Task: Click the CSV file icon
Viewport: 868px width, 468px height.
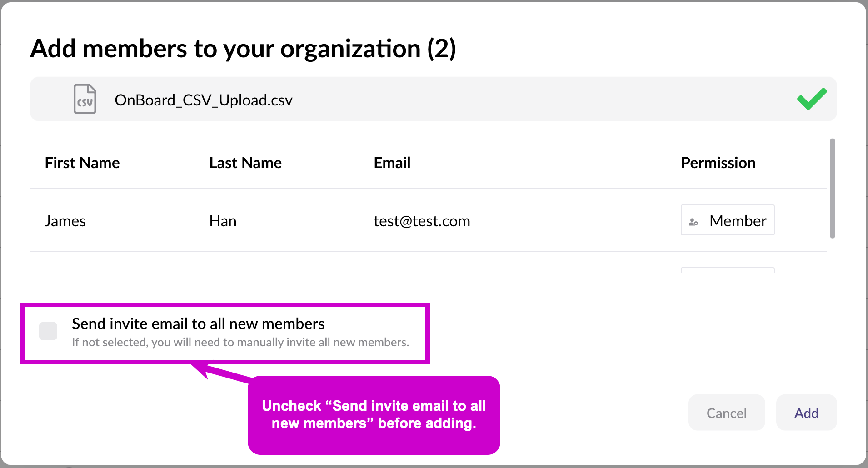Action: coord(85,99)
